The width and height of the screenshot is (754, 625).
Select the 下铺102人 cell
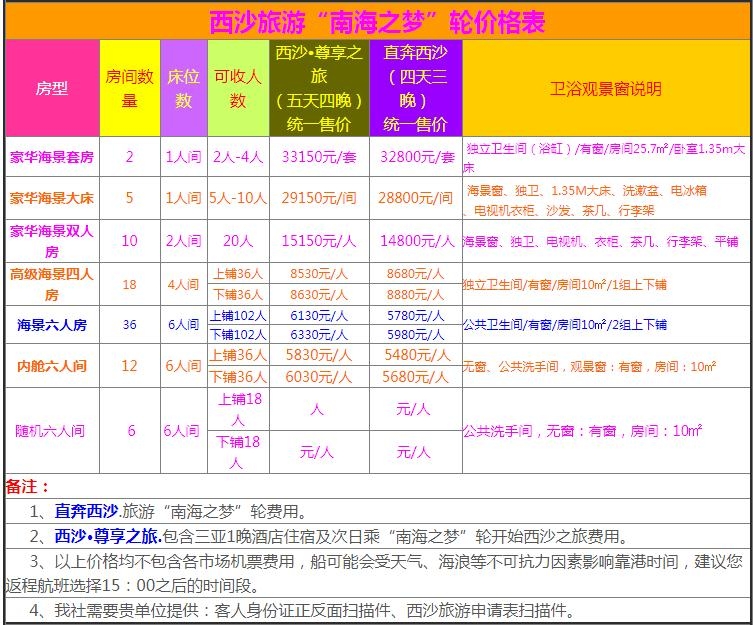point(238,334)
